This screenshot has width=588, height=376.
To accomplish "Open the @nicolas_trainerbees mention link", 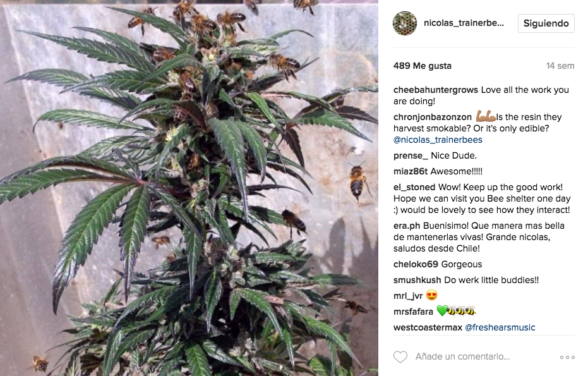I will 438,140.
